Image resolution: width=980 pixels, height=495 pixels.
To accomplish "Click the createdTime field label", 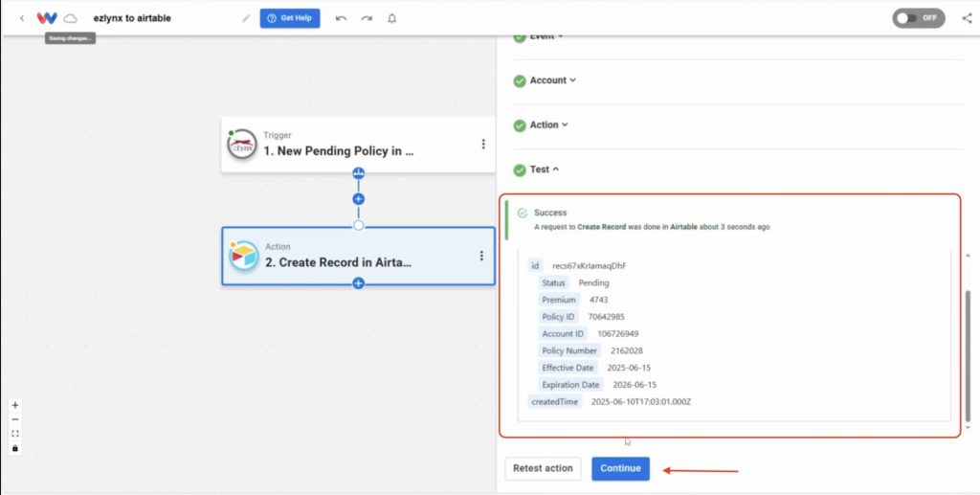I will pos(554,401).
